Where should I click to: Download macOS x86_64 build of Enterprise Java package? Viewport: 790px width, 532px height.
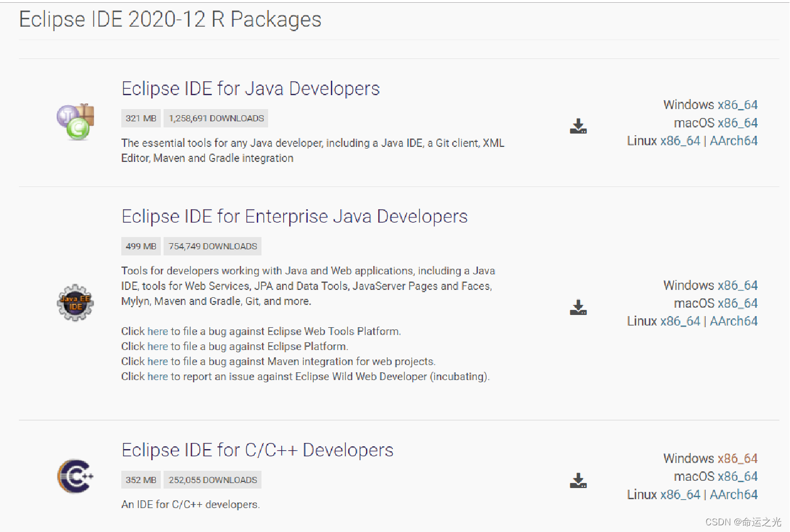[x=737, y=303]
